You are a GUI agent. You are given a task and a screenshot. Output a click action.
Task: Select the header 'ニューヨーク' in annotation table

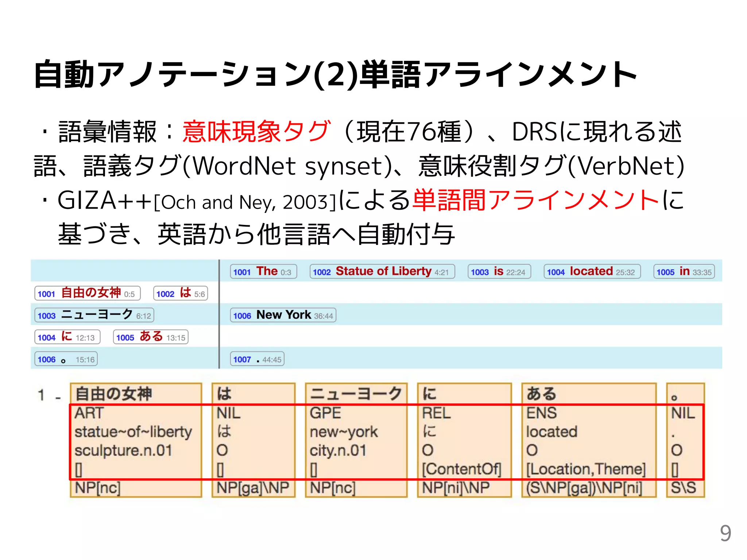click(356, 394)
